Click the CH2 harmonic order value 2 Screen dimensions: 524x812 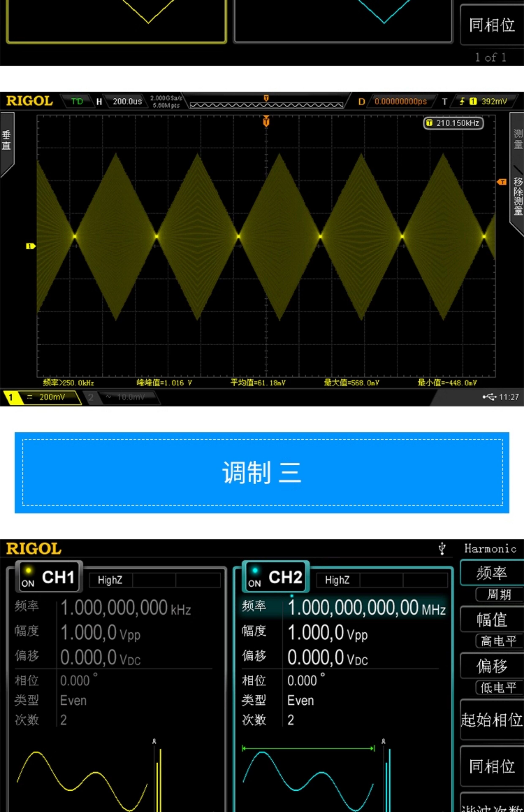[x=291, y=720]
